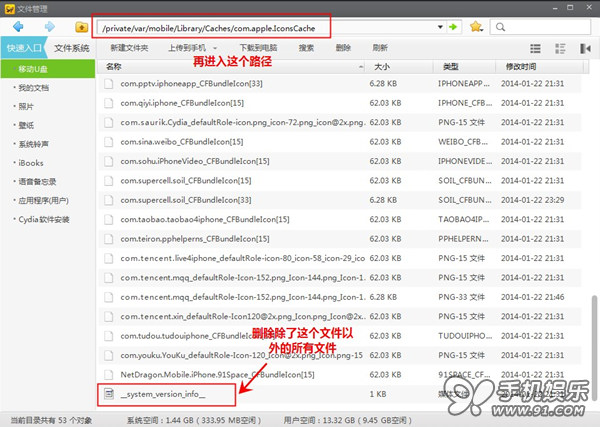Click the 搜索 toolbar button
The width and height of the screenshot is (600, 427).
tap(306, 48)
